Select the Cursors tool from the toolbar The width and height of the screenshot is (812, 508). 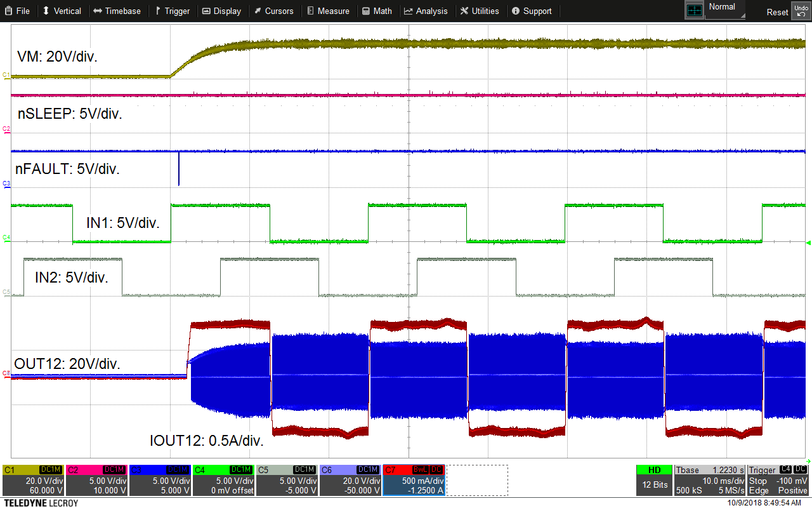274,11
